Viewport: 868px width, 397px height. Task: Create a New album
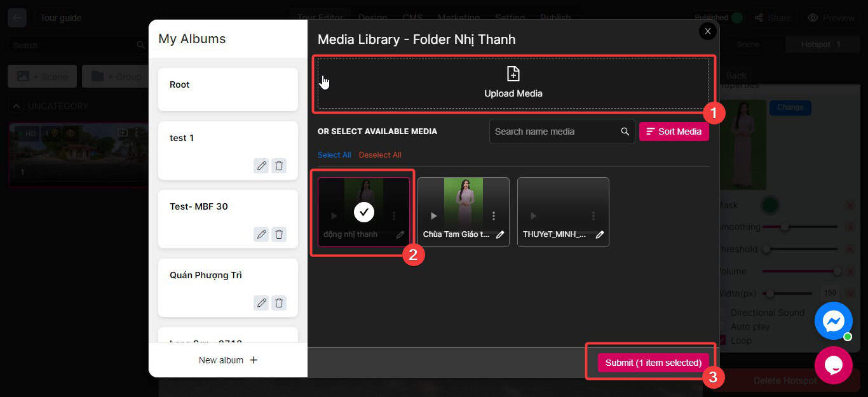tap(227, 360)
